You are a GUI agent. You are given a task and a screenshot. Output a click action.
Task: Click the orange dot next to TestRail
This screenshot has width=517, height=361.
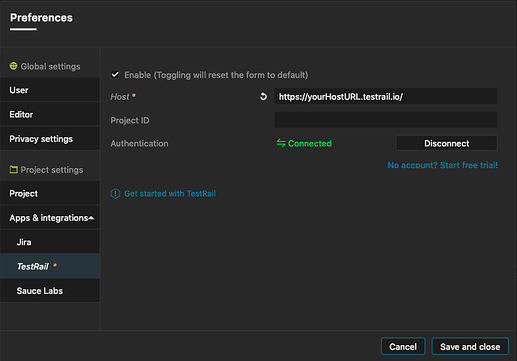click(55, 266)
